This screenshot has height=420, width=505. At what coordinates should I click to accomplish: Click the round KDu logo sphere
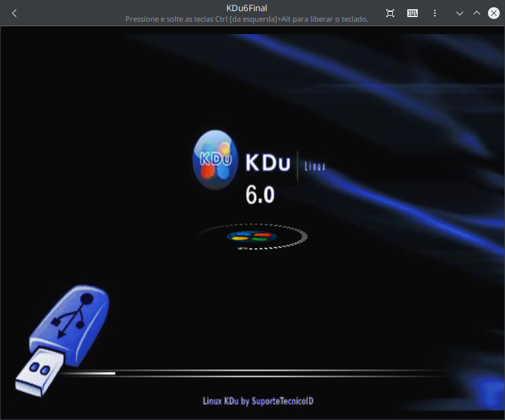(x=214, y=160)
